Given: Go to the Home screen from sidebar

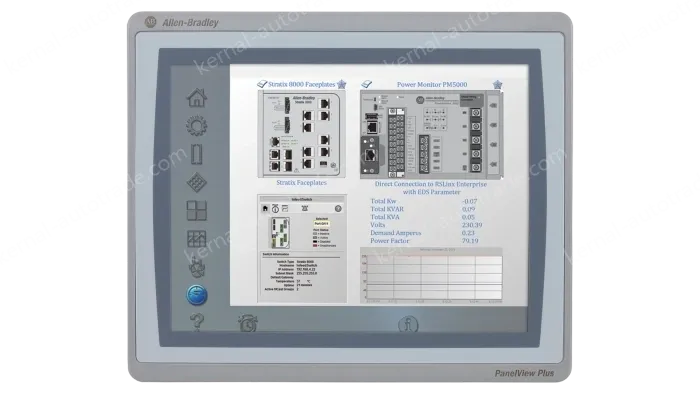Looking at the screenshot, I should click(x=197, y=98).
